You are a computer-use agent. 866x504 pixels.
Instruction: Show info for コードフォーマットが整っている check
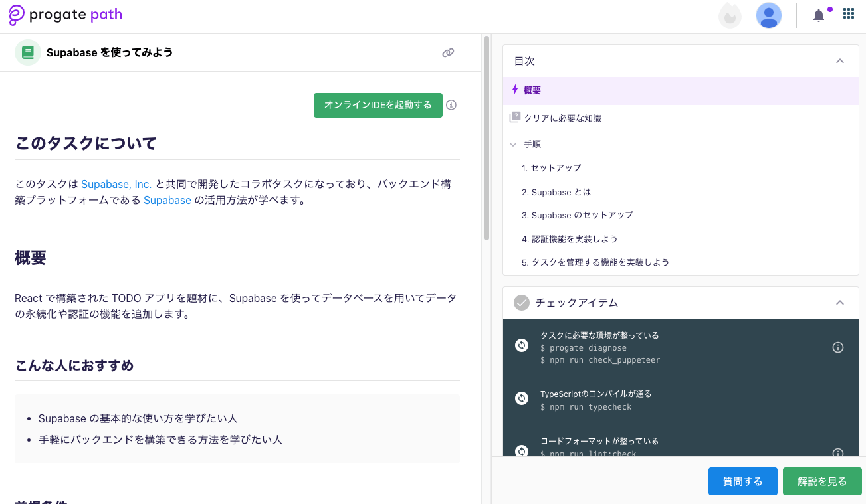(838, 453)
